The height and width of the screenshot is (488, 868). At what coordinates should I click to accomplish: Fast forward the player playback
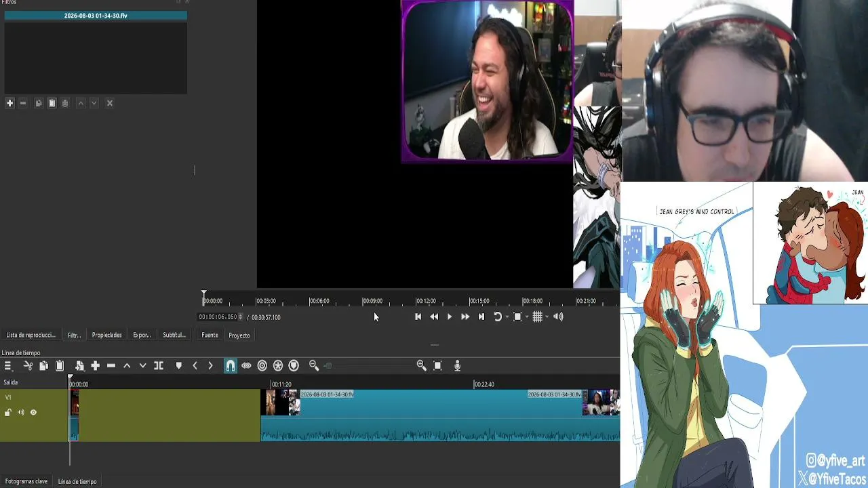point(465,317)
